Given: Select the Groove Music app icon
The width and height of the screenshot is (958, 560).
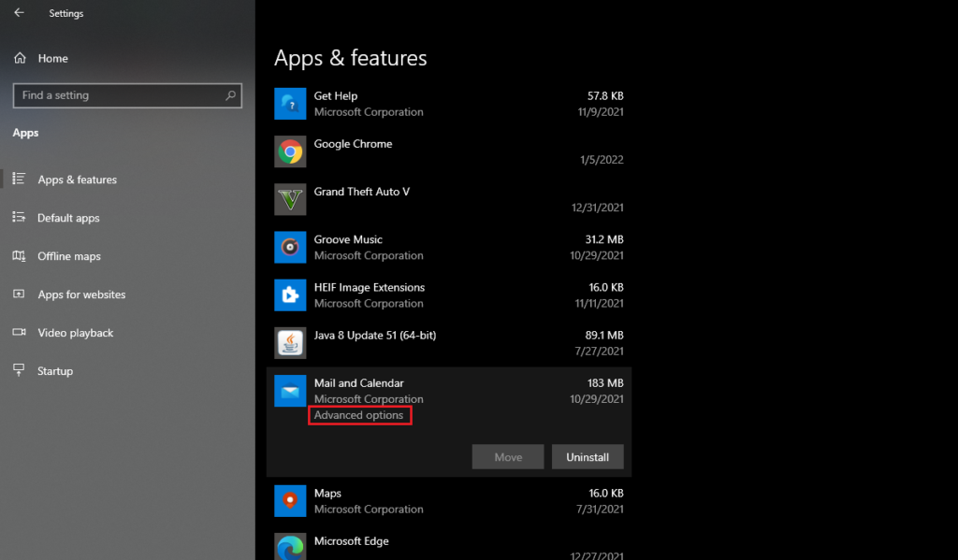Looking at the screenshot, I should pyautogui.click(x=290, y=248).
